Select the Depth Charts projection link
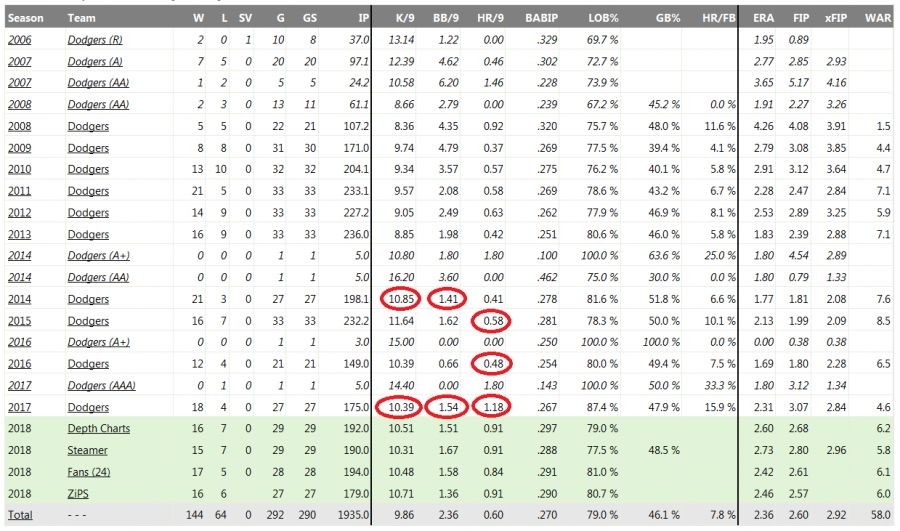 point(97,429)
